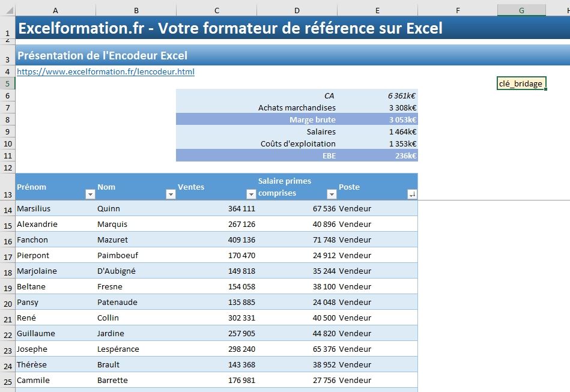The height and width of the screenshot is (392, 570).
Task: Open the Salaire primes comprises filter dropdown
Action: tap(331, 194)
